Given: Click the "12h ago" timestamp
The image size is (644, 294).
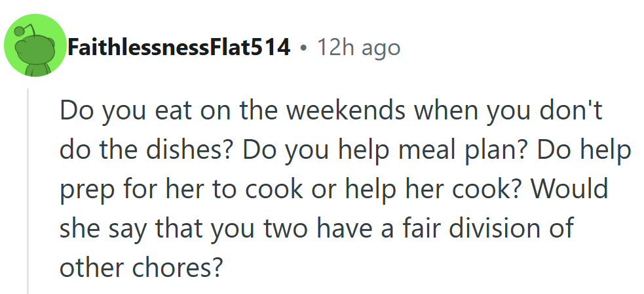Looking at the screenshot, I should [358, 47].
